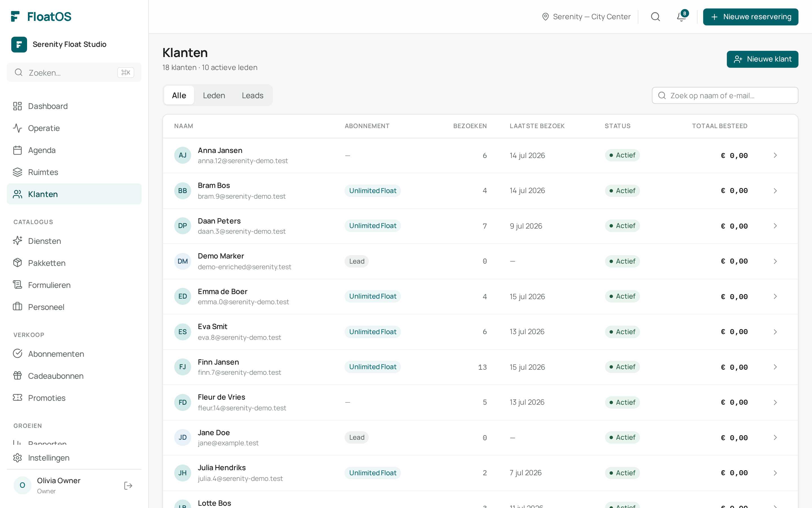The height and width of the screenshot is (508, 812).
Task: Open Promoties page link
Action: click(x=74, y=398)
